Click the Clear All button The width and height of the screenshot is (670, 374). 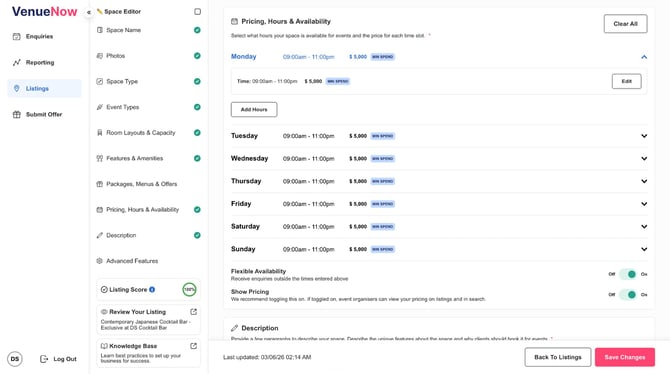625,24
